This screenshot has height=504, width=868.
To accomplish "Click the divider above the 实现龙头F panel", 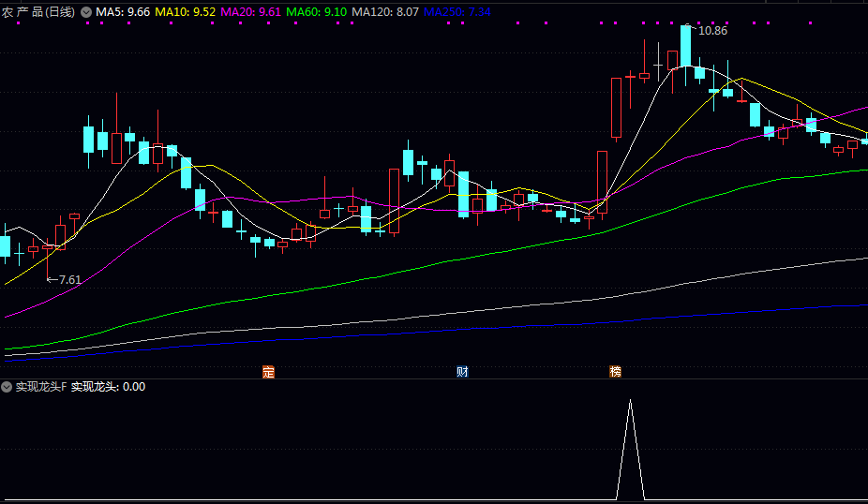I will coord(434,379).
